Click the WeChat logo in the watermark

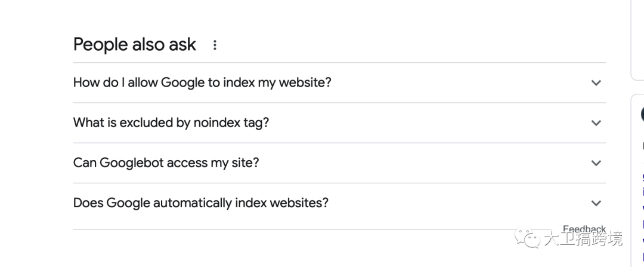coord(528,238)
